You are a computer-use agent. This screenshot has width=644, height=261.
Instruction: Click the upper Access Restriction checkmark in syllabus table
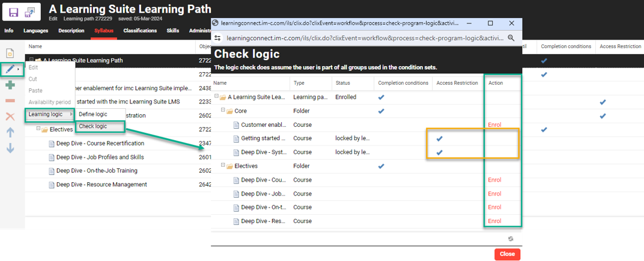[603, 102]
